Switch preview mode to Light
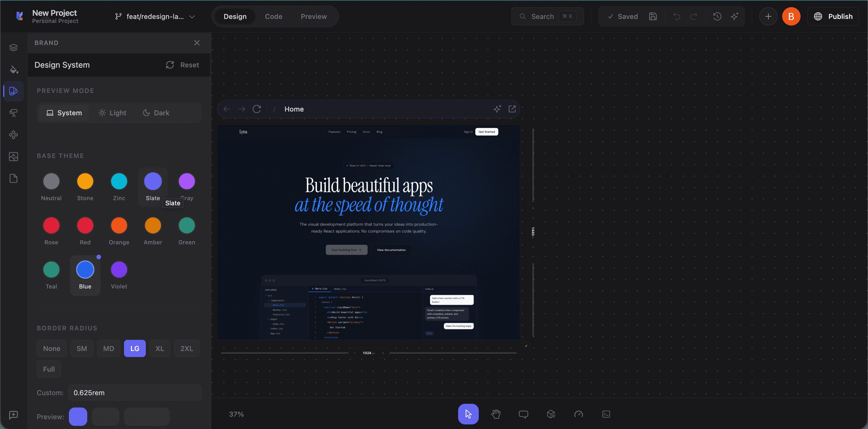 (112, 113)
